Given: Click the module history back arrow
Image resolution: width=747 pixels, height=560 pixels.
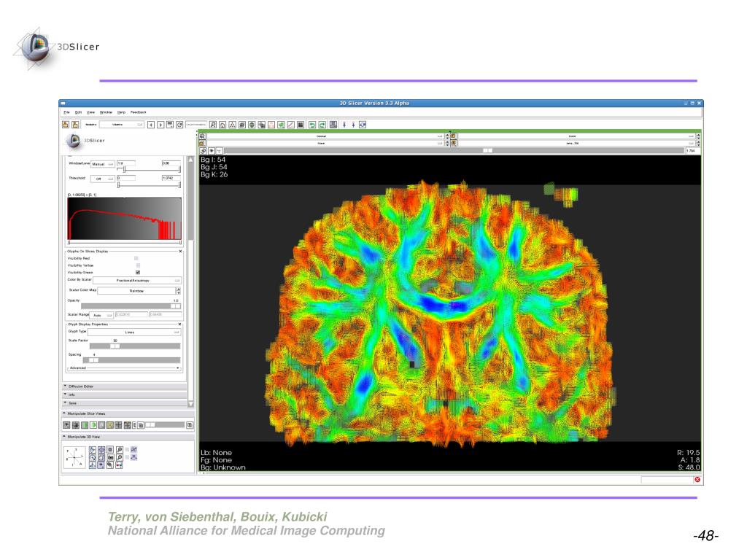Looking at the screenshot, I should pos(151,125).
